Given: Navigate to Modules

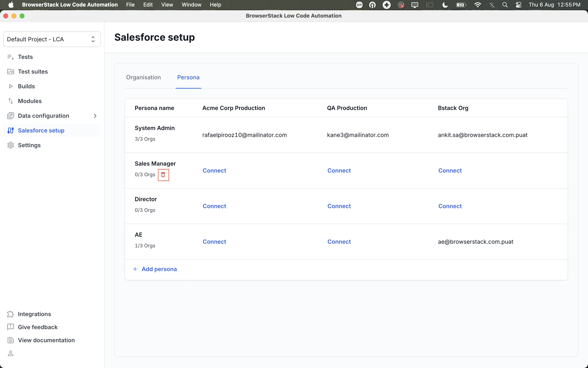Looking at the screenshot, I should (30, 101).
